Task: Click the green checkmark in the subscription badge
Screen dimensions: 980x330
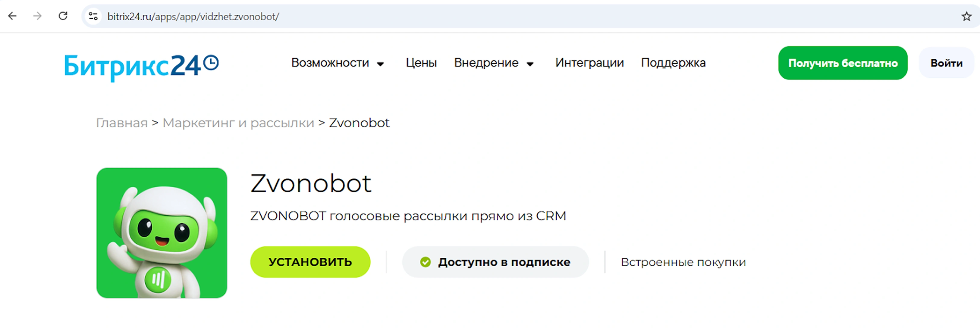Action: [425, 262]
